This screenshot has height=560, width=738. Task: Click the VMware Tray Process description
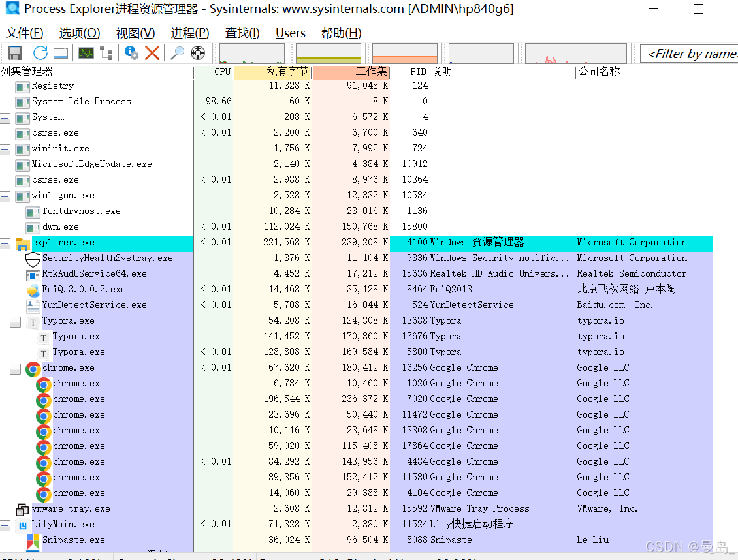[479, 508]
